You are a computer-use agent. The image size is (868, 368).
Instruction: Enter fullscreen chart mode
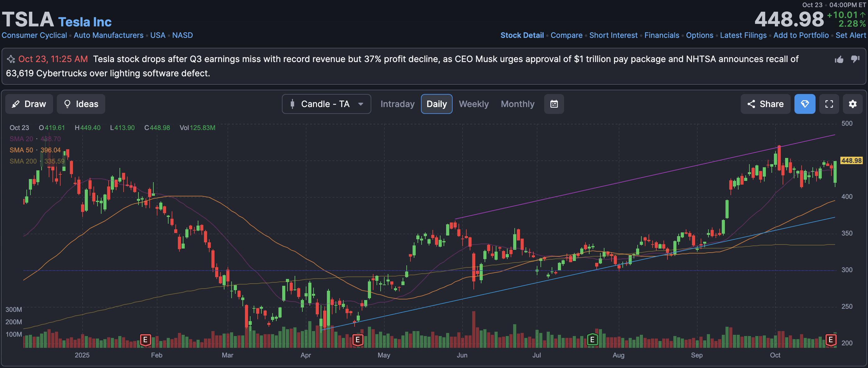(x=829, y=104)
